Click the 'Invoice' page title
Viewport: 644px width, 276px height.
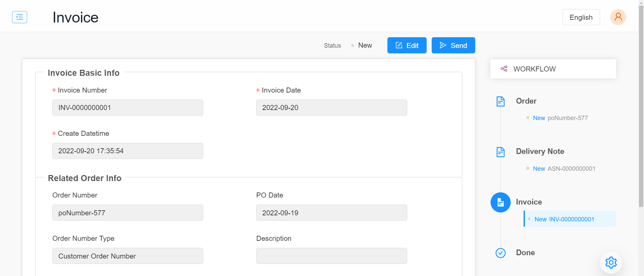click(x=75, y=17)
